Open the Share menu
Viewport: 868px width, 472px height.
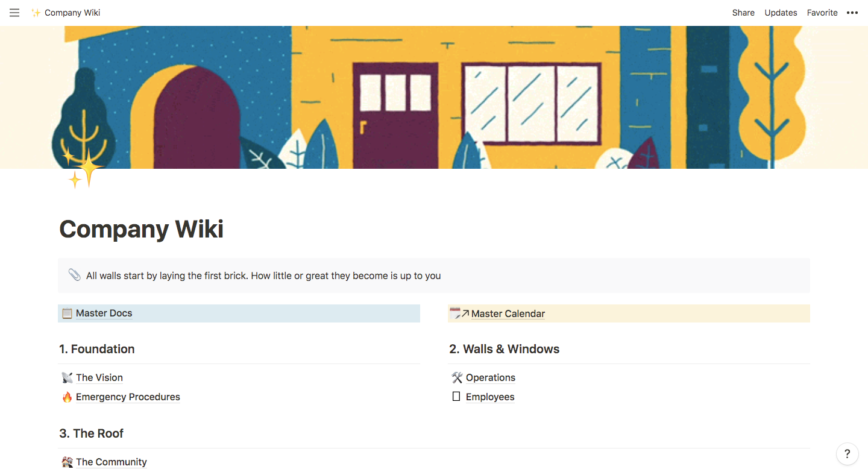(743, 13)
